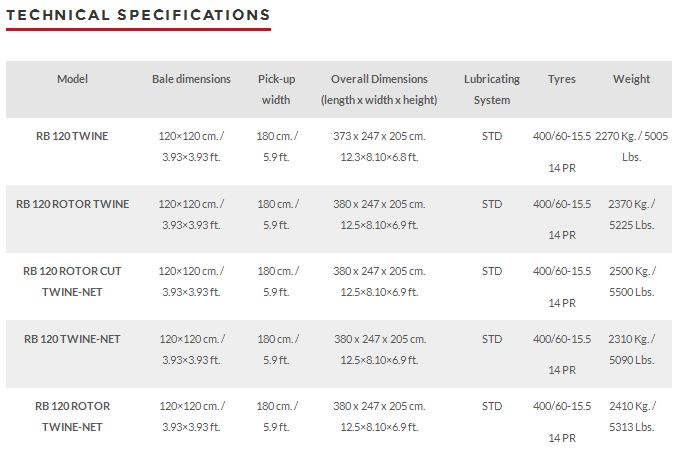Click the STD value for RB 120 ROTOR TWINE
The height and width of the screenshot is (450, 673).
(492, 204)
